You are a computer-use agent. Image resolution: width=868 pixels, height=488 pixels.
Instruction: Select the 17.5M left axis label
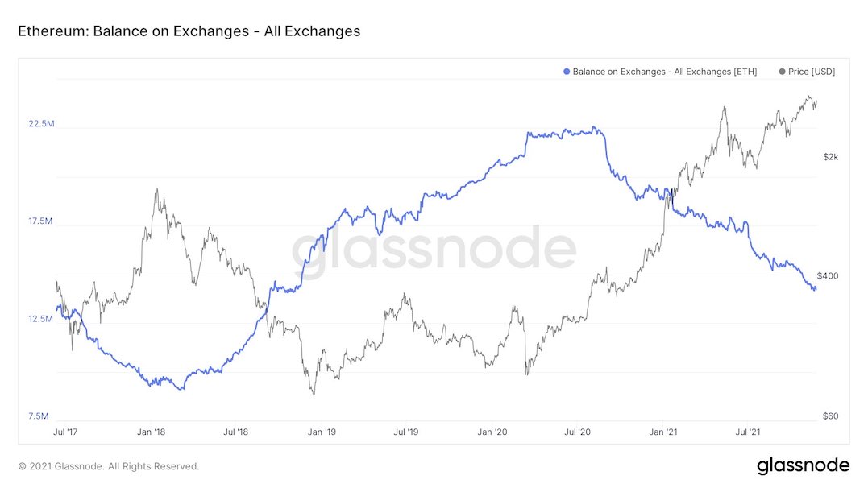[41, 221]
